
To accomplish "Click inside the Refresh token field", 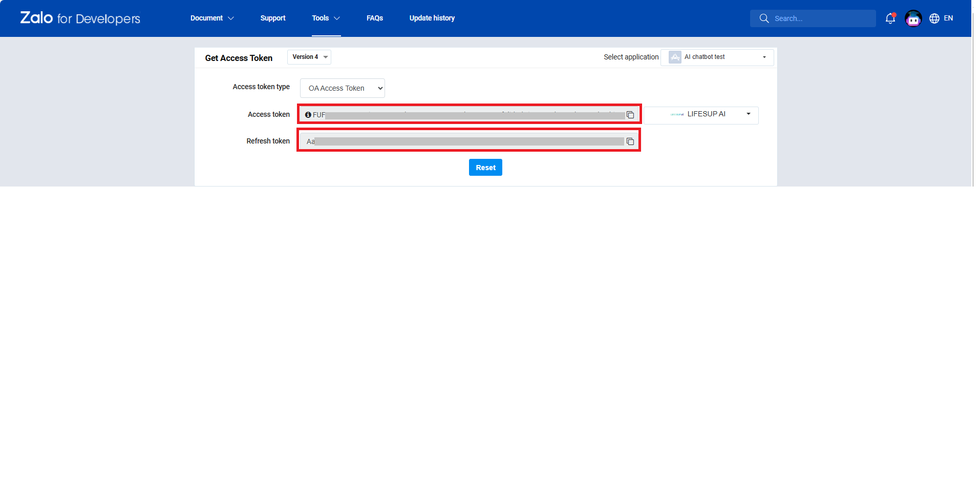I will click(461, 141).
